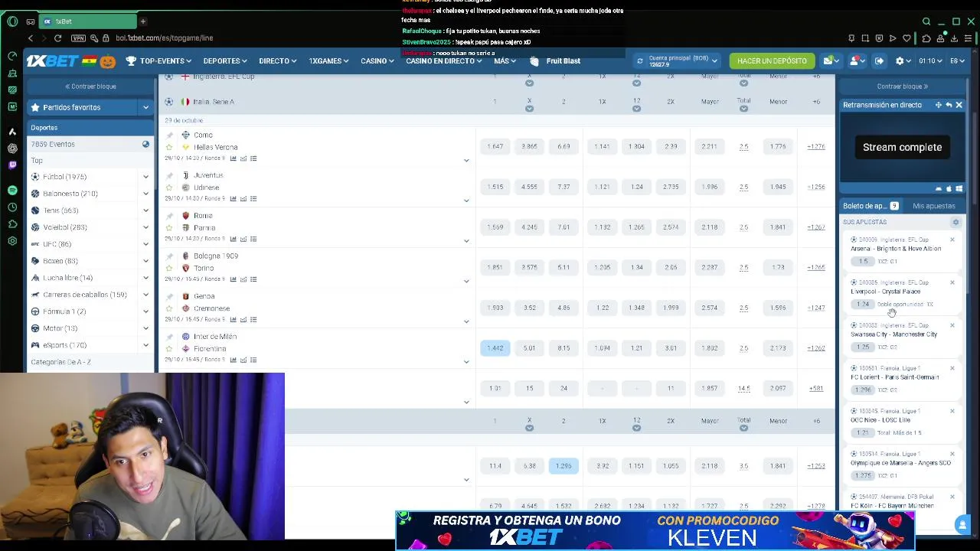Click HACER UN DEPÓSITO button
Screen dimensions: 980x551
click(x=772, y=60)
